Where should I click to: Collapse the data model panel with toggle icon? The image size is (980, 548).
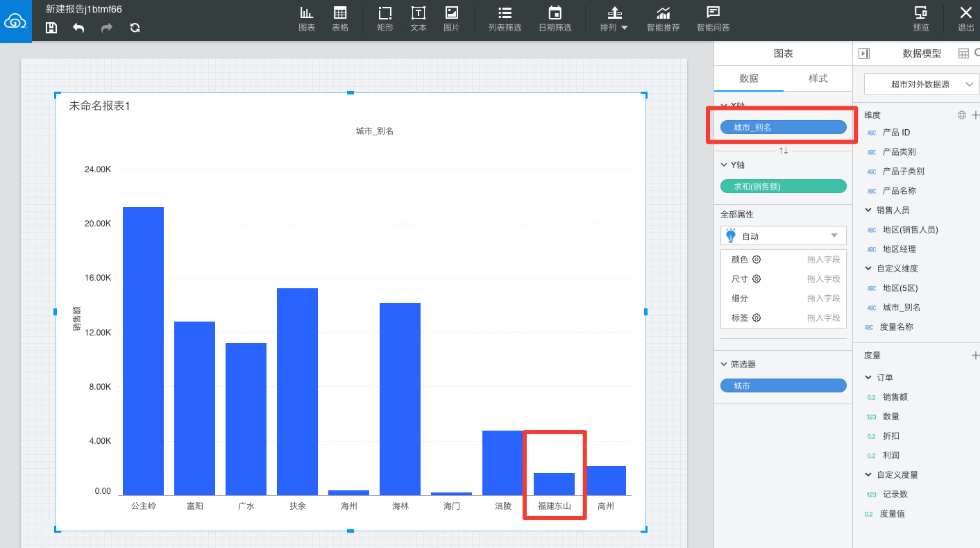(864, 53)
